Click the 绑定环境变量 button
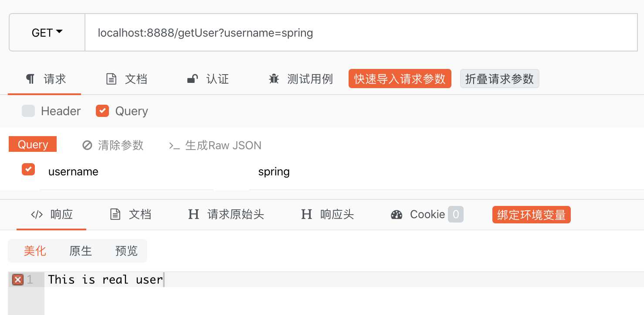 click(x=531, y=215)
